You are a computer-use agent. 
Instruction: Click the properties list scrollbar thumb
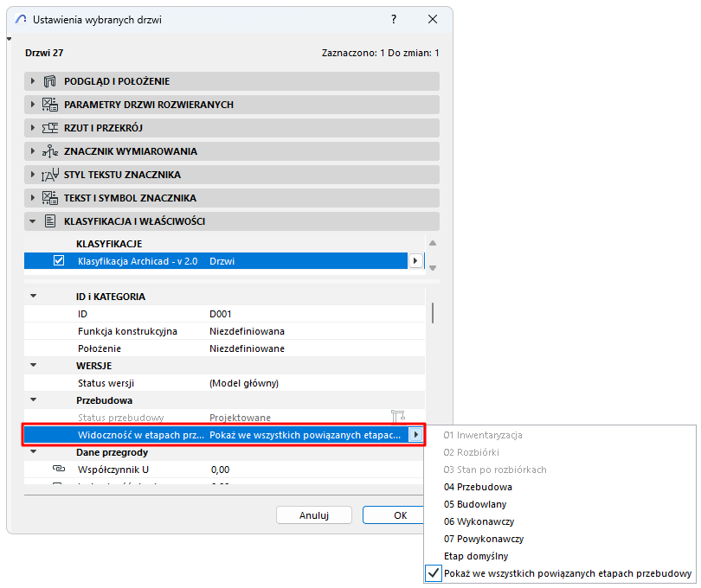[433, 313]
